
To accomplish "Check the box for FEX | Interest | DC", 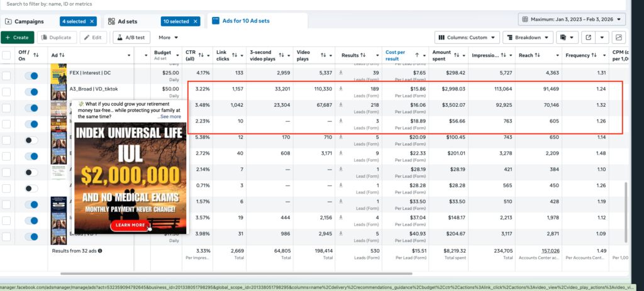I will click(6, 76).
